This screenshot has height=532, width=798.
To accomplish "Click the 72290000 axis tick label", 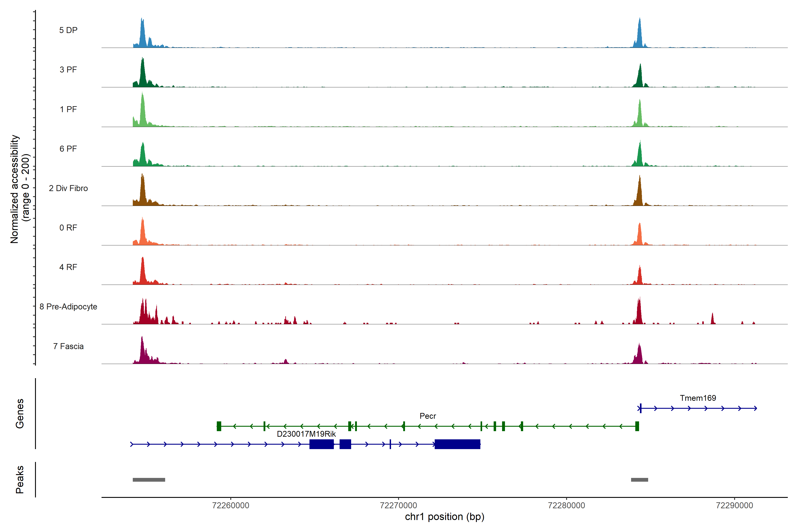I will (x=734, y=506).
